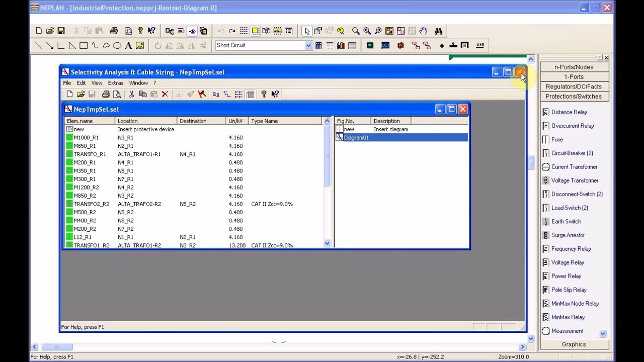The image size is (644, 362).
Task: Open the View menu in Selectivity window
Action: 97,83
